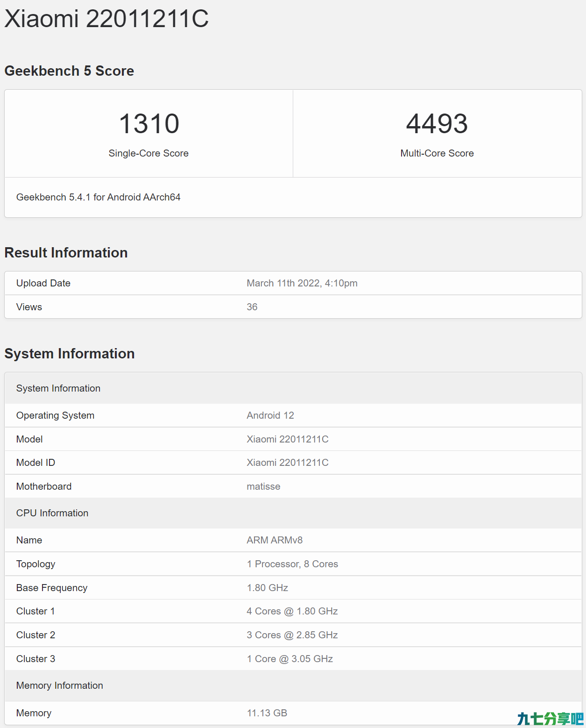Select the ARM ARMv8 value
The image size is (586, 728).
(275, 540)
